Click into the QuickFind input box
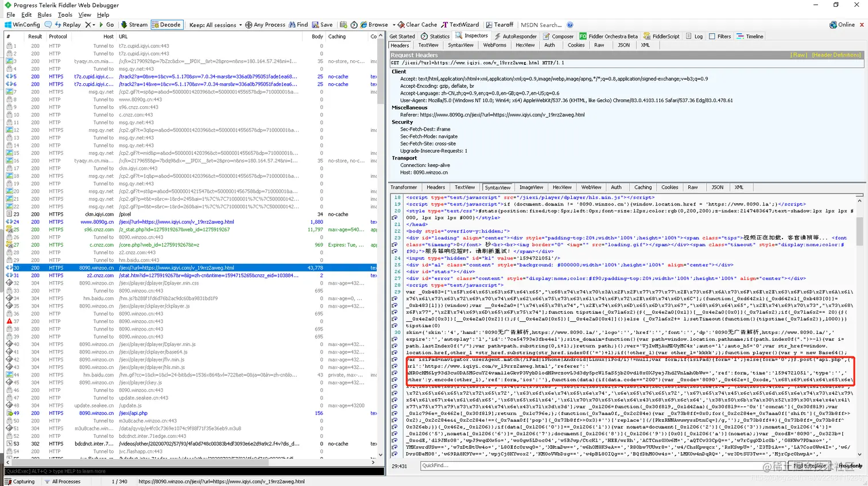Viewport: 868px width, 486px height. [x=602, y=465]
